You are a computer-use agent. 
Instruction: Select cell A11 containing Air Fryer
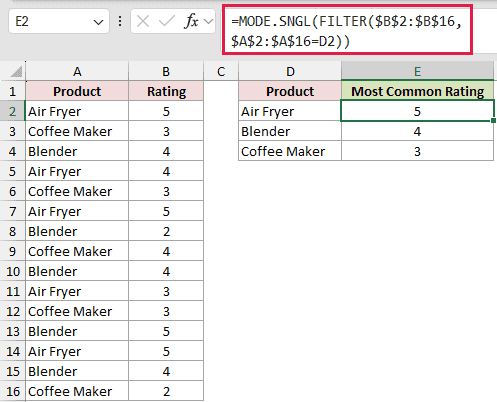(x=77, y=291)
